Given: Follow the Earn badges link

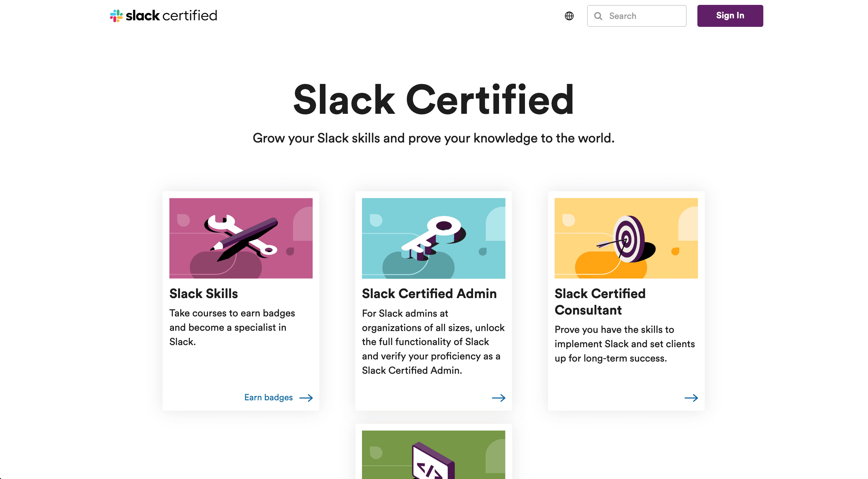Looking at the screenshot, I should coord(268,398).
